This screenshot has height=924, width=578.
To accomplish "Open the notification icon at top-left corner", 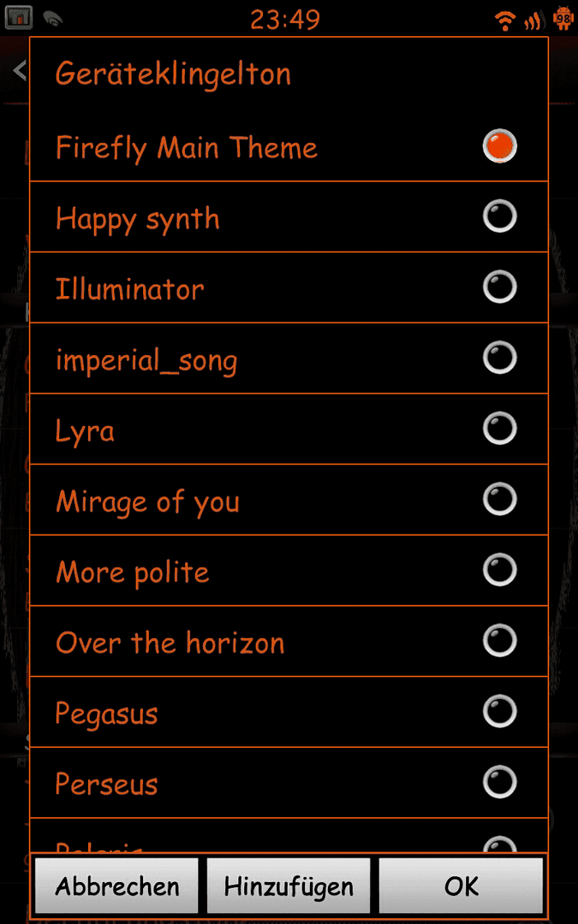I will 18,18.
